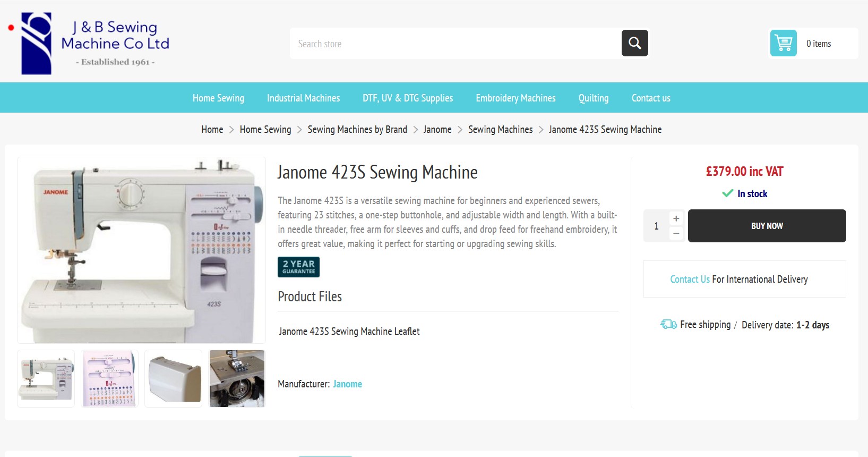Go to Sewing Machines by Brand breadcrumb
The height and width of the screenshot is (457, 868).
click(357, 129)
